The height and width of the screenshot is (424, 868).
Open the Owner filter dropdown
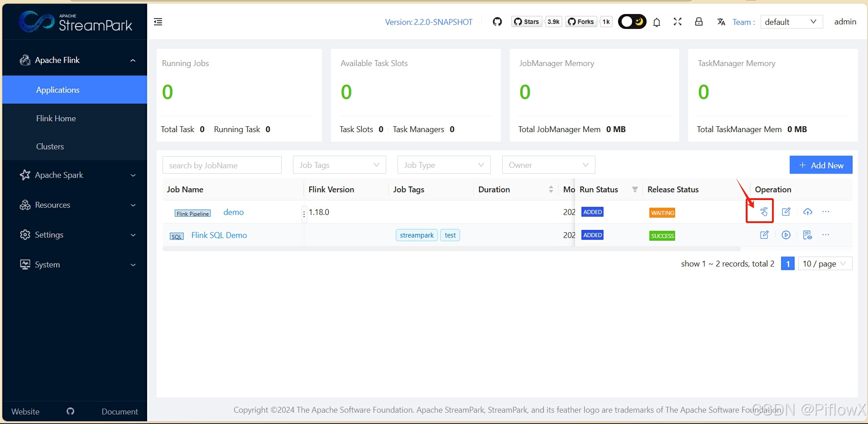coord(548,165)
